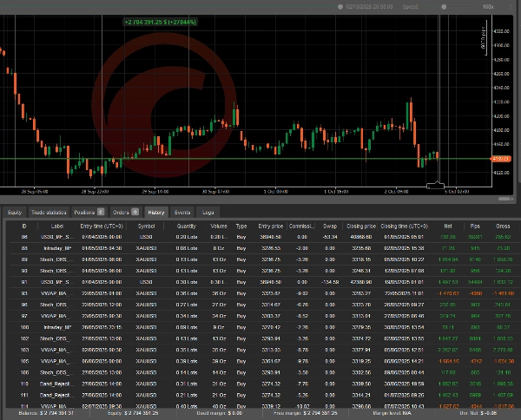Sort by the Pips column header
This screenshot has width=521, height=420.
[475, 226]
